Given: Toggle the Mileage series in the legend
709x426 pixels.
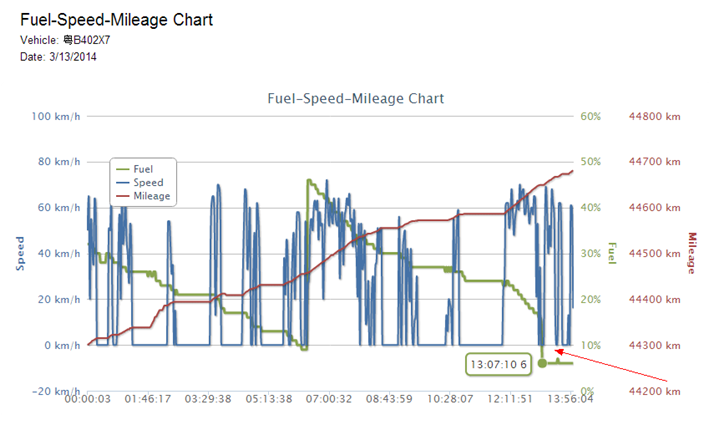Looking at the screenshot, I should tap(151, 195).
